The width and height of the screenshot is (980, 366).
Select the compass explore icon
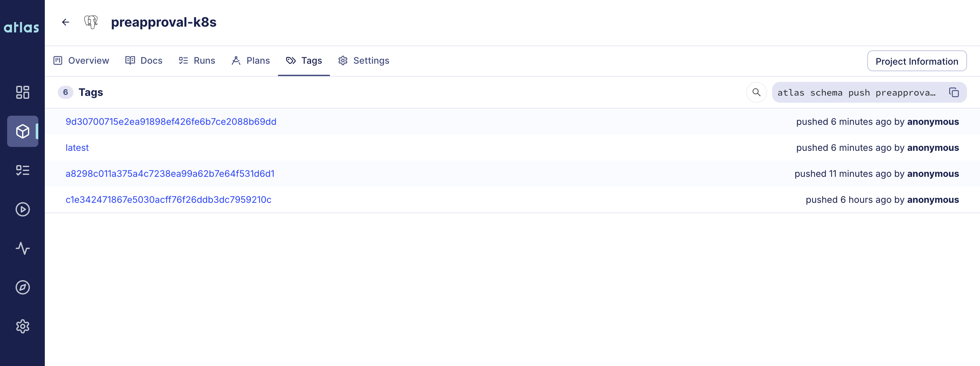coord(22,288)
